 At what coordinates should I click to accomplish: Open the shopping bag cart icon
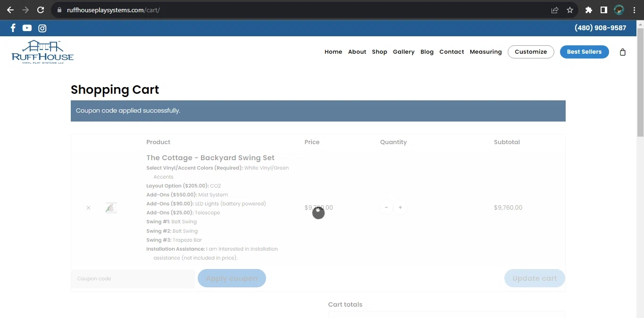tap(623, 52)
